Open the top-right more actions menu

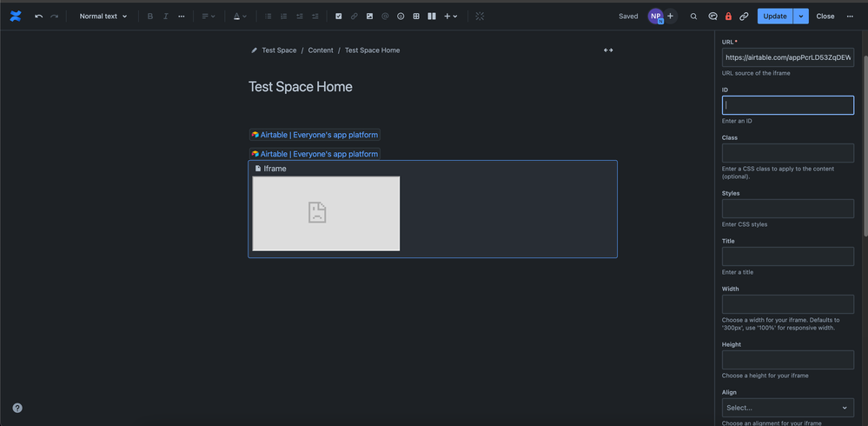(x=850, y=16)
